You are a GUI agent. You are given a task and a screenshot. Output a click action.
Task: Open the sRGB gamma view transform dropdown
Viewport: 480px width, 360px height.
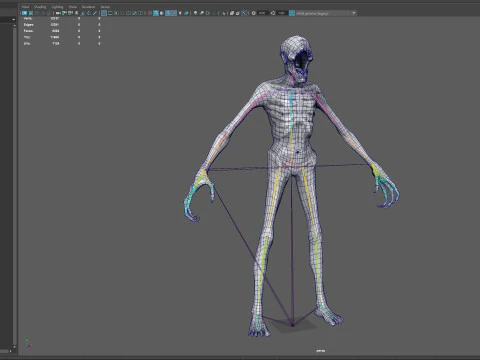[x=326, y=13]
